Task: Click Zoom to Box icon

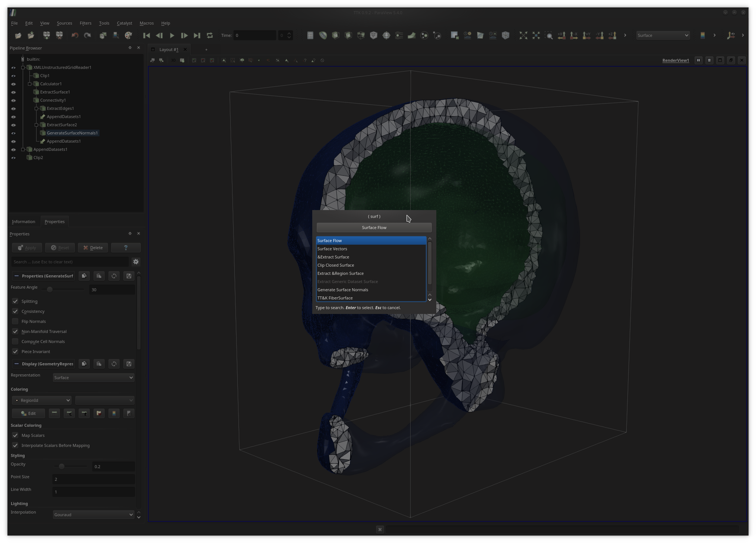Action: click(548, 35)
